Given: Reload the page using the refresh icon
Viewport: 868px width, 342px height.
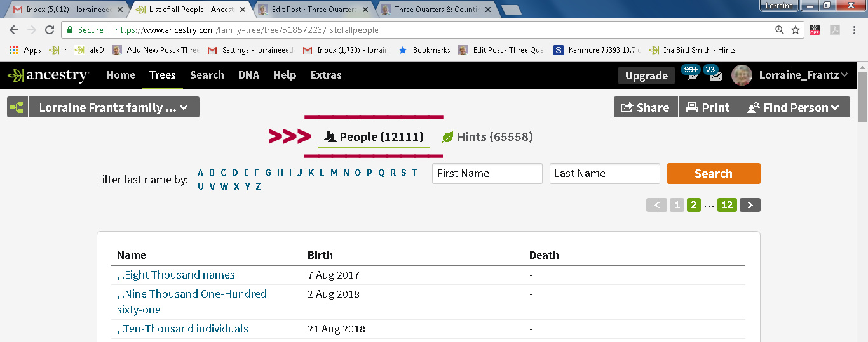Looking at the screenshot, I should coord(50,30).
